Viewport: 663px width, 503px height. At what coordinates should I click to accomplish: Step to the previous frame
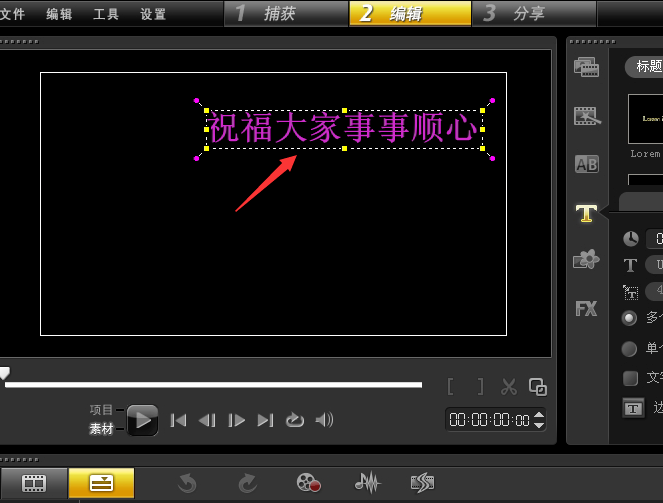(207, 420)
